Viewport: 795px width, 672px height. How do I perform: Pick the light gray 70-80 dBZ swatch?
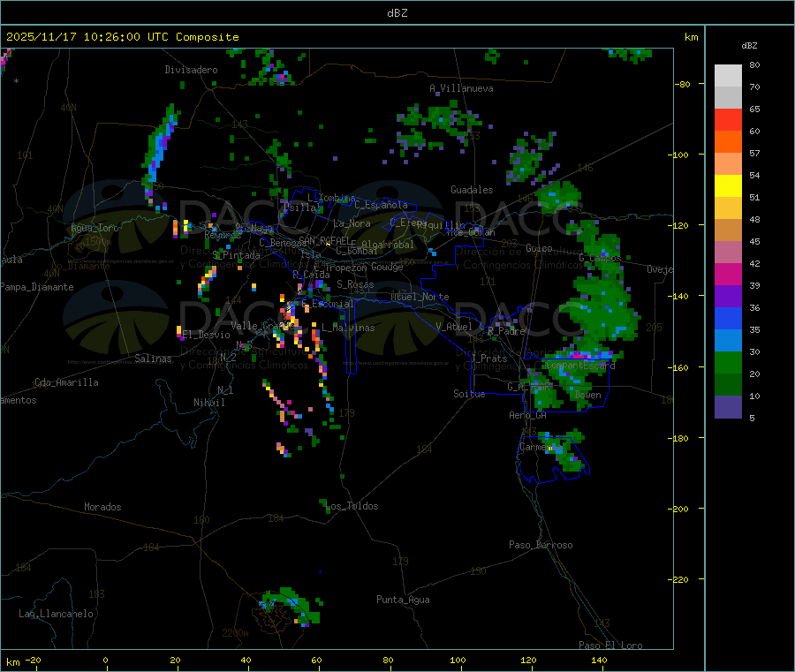pyautogui.click(x=728, y=76)
